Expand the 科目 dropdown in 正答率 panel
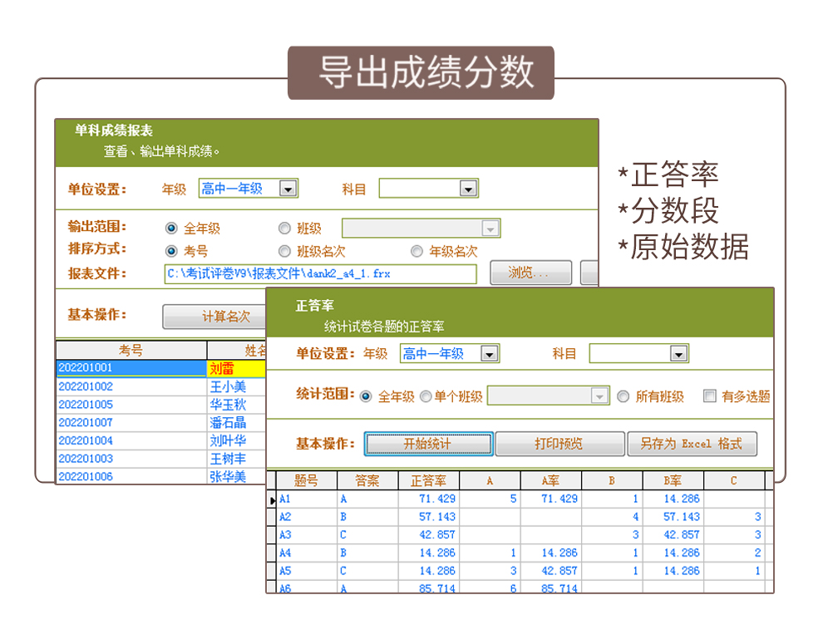Viewport: 823px width, 644px height. click(678, 354)
